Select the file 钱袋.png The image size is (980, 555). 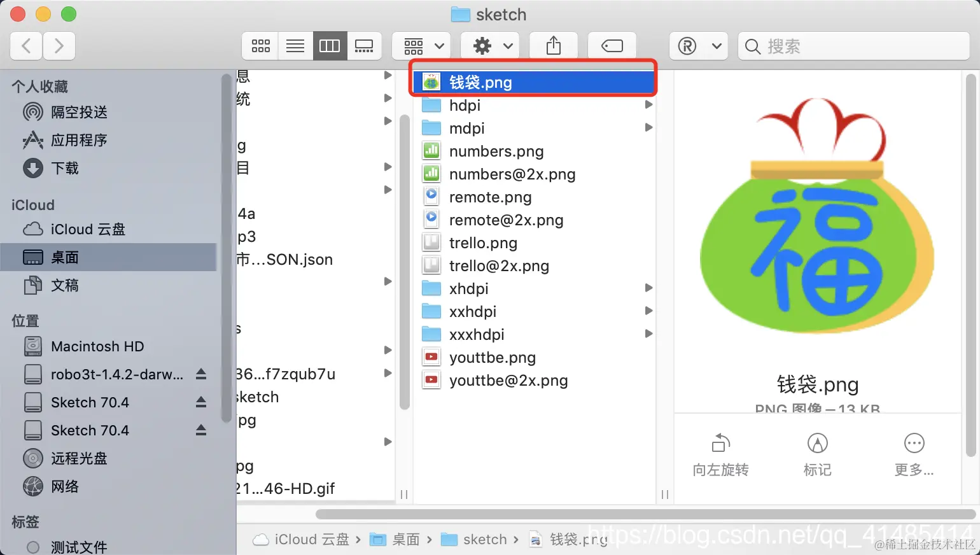tap(533, 82)
